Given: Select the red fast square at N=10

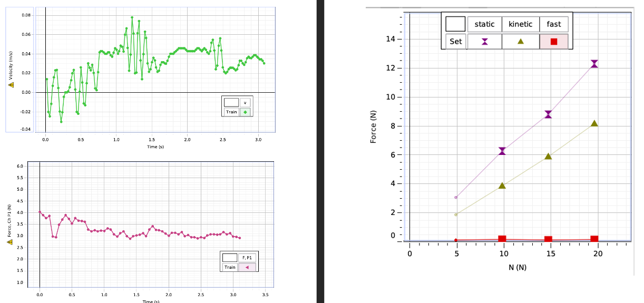Looking at the screenshot, I should [x=502, y=239].
